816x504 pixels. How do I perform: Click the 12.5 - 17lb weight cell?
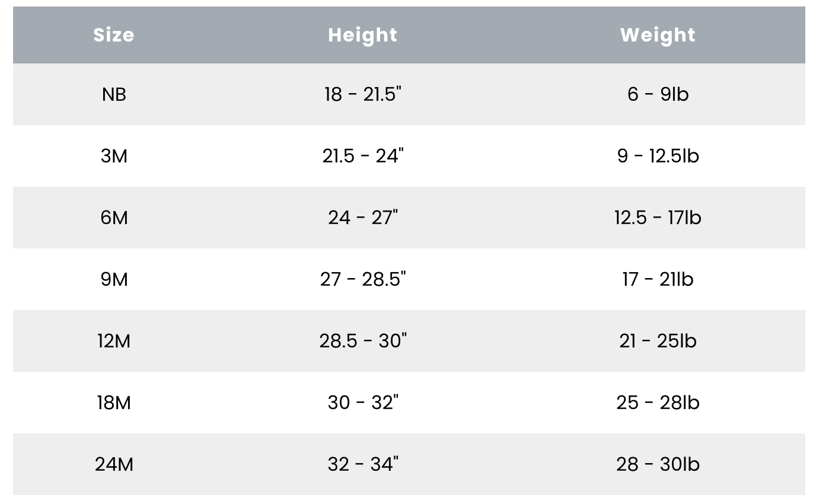[658, 218]
